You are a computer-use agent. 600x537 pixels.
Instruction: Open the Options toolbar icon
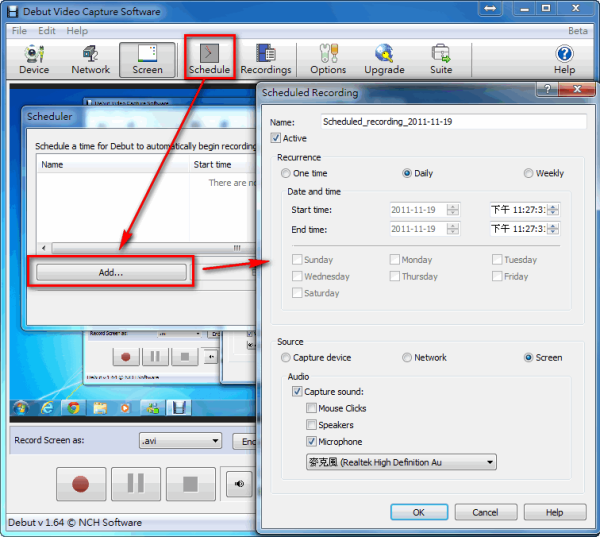tap(328, 59)
